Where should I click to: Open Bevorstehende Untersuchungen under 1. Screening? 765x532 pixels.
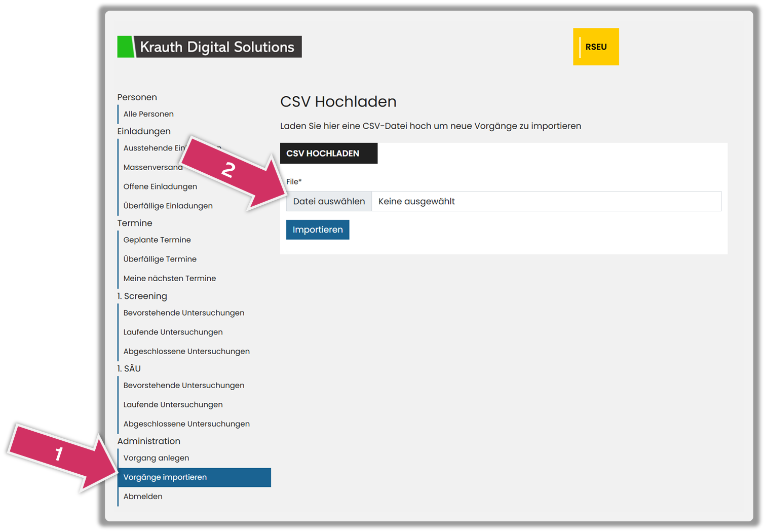click(184, 313)
